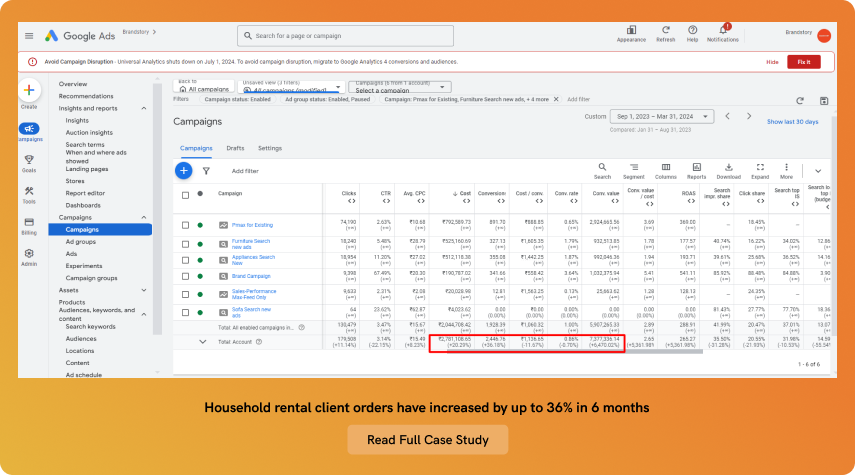
Task: Open the More options tool
Action: point(786,171)
